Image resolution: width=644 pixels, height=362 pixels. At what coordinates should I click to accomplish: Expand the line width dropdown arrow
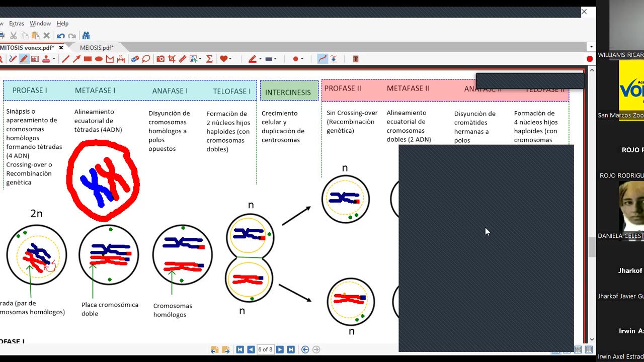point(302,59)
